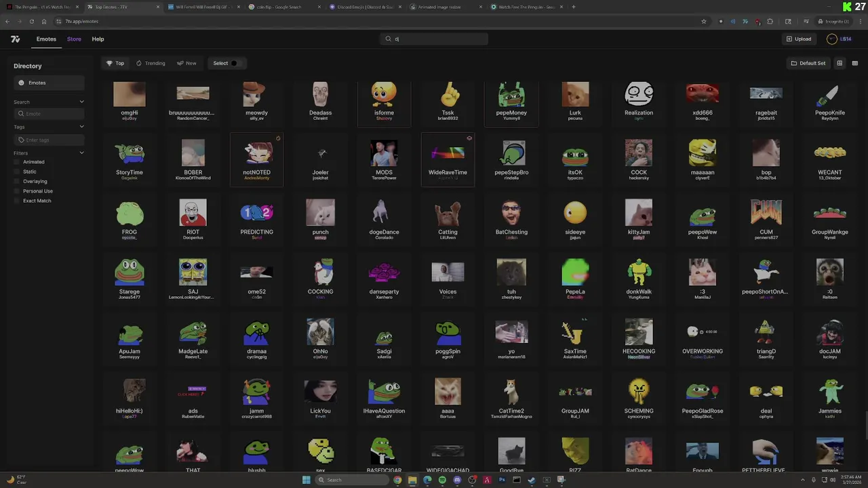
Task: Click the Trending flame icon
Action: coord(139,63)
